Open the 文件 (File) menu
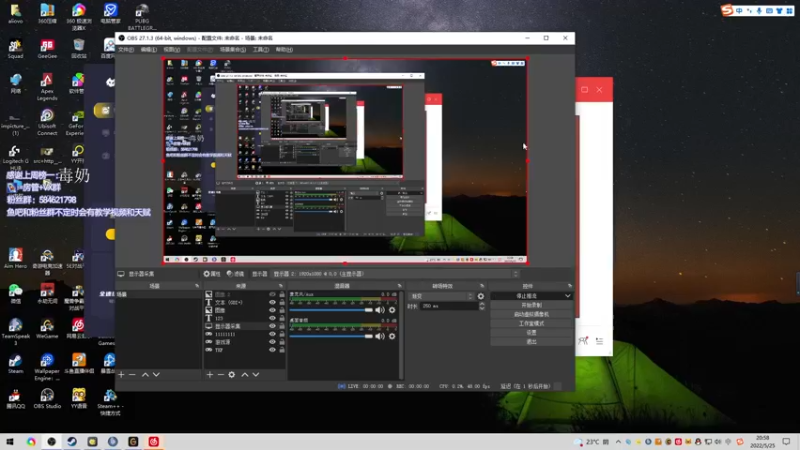The width and height of the screenshot is (800, 450). [x=126, y=49]
